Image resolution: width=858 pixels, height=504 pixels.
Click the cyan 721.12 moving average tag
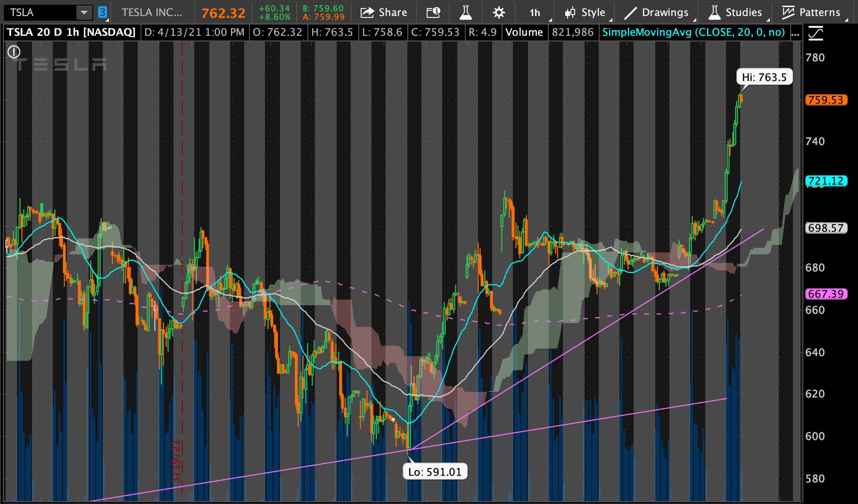826,181
